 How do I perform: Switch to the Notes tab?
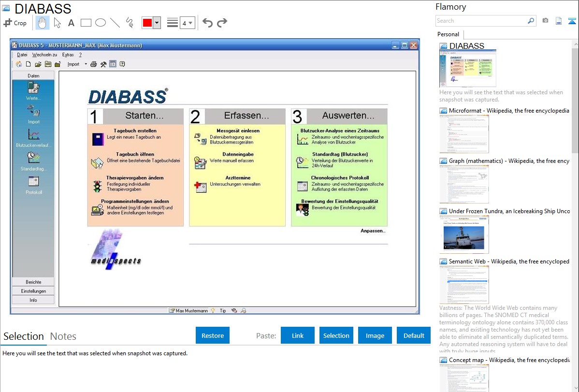coord(63,336)
